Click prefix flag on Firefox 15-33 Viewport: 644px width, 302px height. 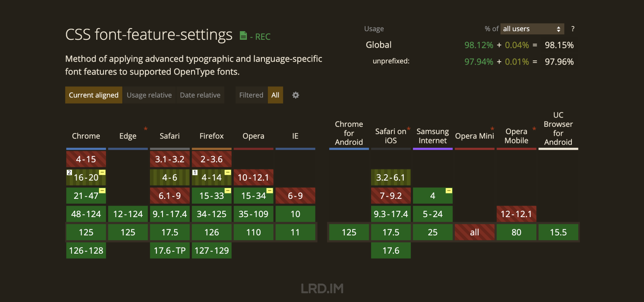(228, 191)
